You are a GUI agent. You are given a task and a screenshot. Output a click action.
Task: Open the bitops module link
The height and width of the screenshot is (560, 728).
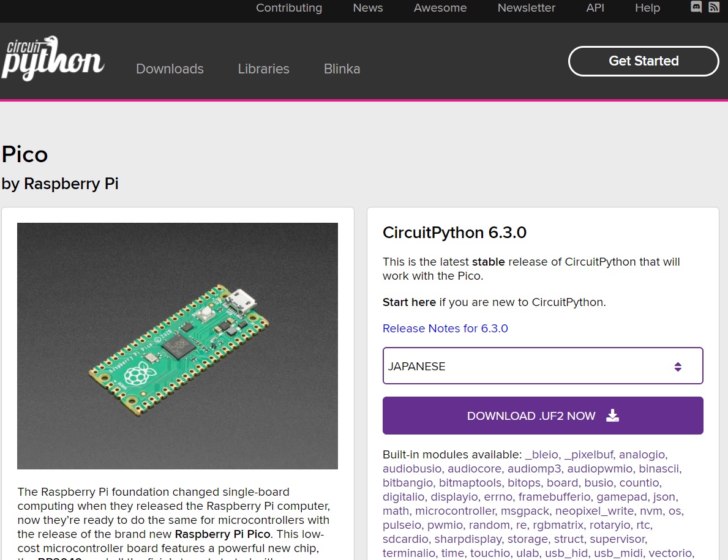point(523,483)
